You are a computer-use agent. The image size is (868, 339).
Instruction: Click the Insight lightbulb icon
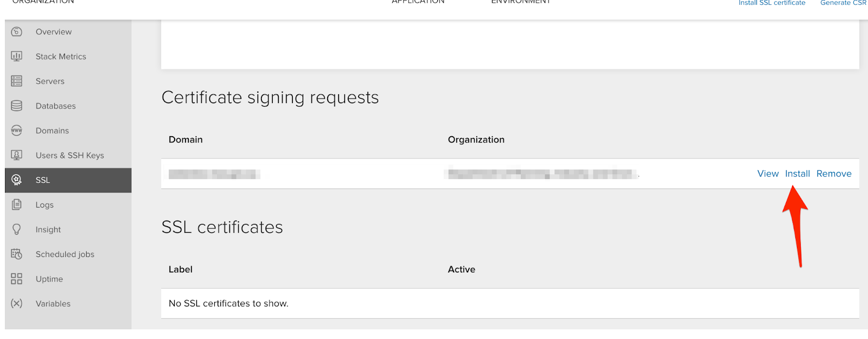[x=17, y=229]
